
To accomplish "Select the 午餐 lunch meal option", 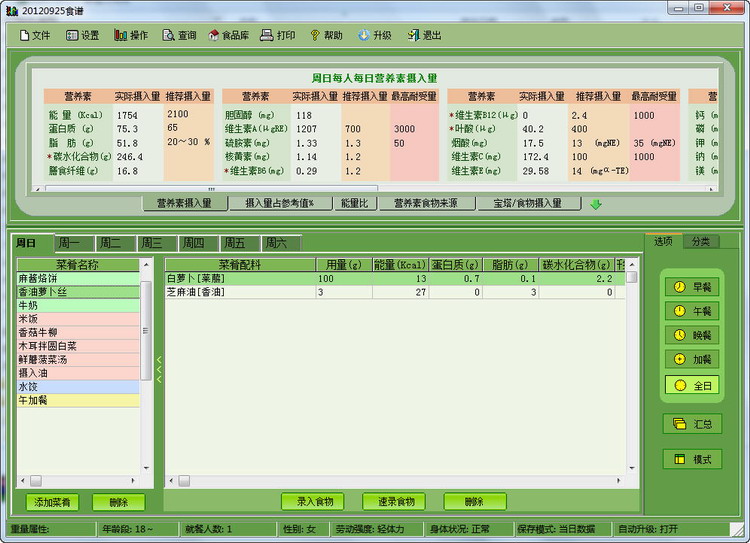I will point(692,311).
